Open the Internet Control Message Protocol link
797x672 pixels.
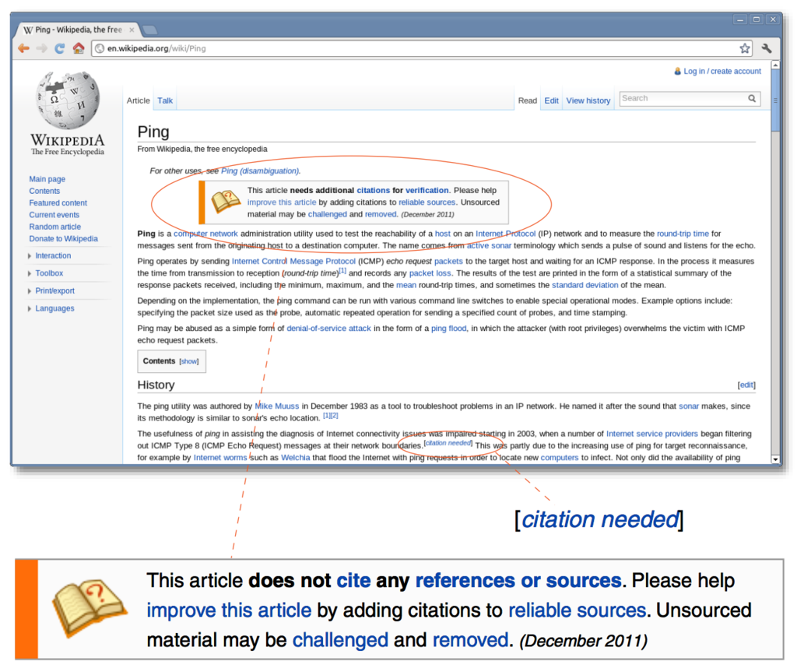(x=293, y=261)
